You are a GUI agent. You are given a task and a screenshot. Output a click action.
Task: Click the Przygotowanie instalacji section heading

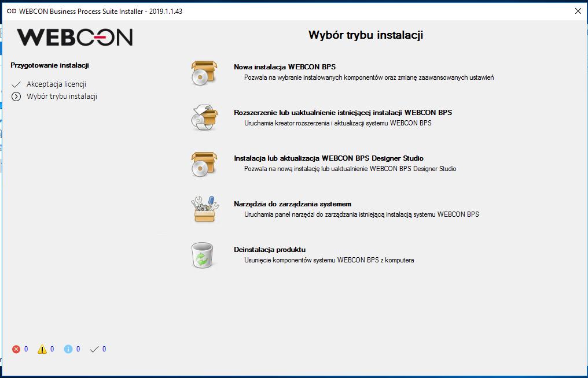(x=50, y=65)
